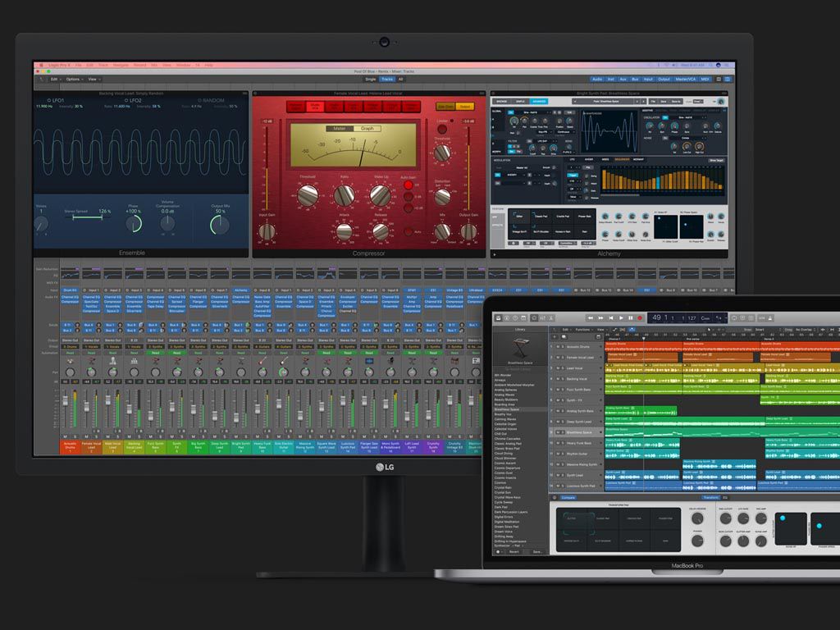
Task: Click the Play button in the transport
Action: [620, 317]
